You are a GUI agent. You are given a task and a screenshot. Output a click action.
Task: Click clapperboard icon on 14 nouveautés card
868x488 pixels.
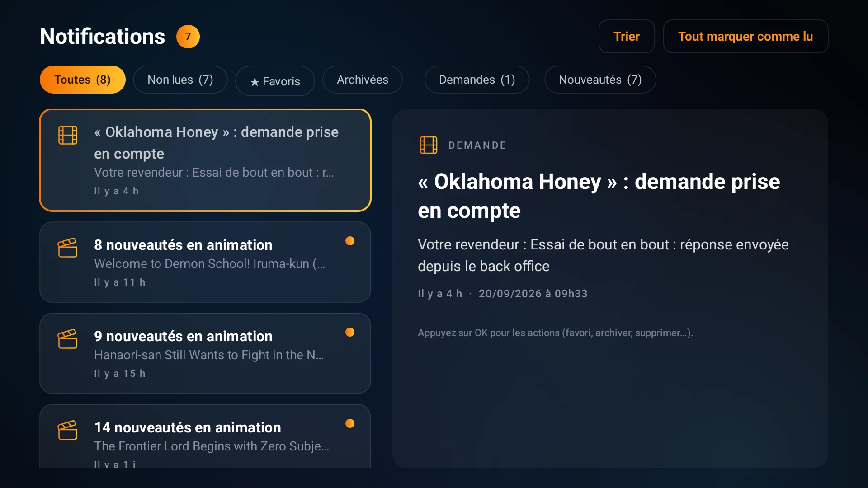68,430
